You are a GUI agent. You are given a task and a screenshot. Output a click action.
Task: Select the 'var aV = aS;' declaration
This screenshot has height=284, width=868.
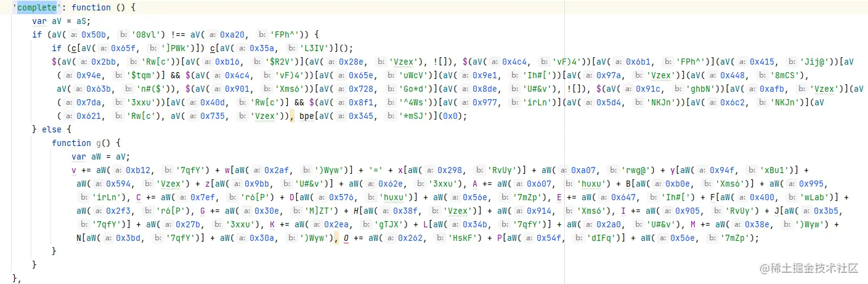62,21
